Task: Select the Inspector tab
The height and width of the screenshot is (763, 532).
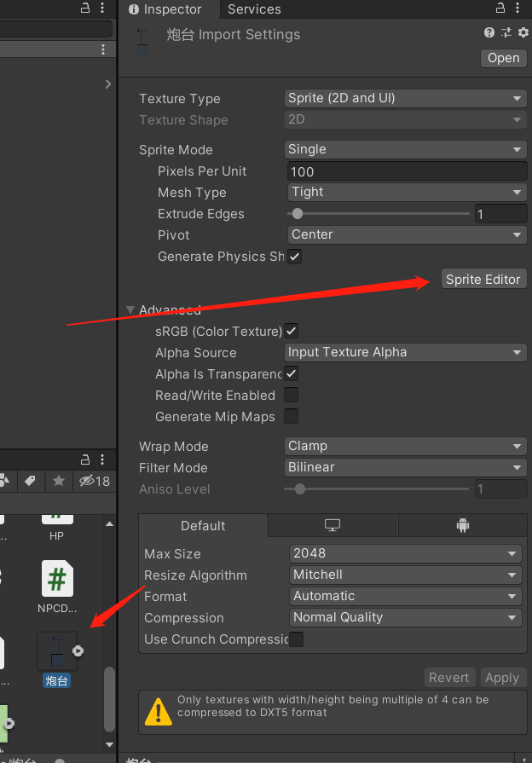Action: pos(165,9)
